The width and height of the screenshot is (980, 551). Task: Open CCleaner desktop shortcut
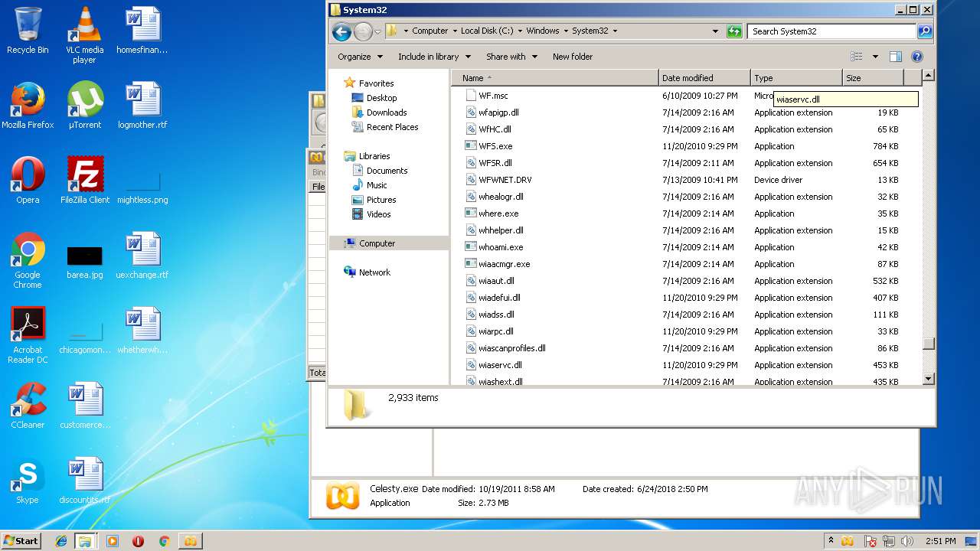click(x=28, y=406)
